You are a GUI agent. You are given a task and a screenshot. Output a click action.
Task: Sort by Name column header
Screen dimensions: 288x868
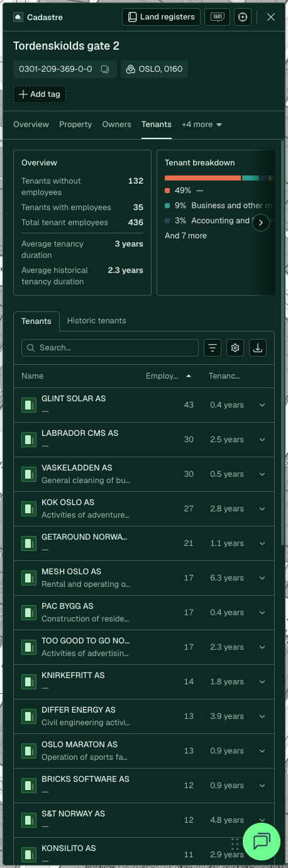pos(33,376)
